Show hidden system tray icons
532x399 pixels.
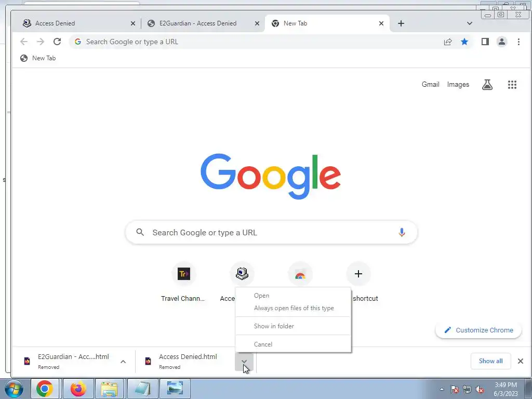point(442,390)
